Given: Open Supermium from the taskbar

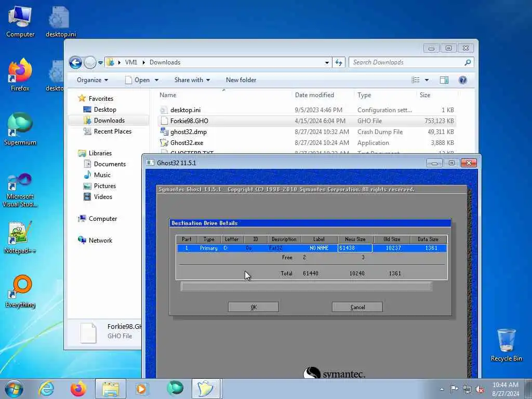Looking at the screenshot, I should 175,388.
